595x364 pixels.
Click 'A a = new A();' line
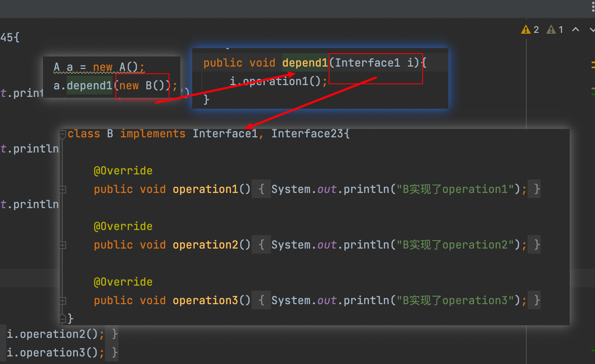click(x=99, y=67)
